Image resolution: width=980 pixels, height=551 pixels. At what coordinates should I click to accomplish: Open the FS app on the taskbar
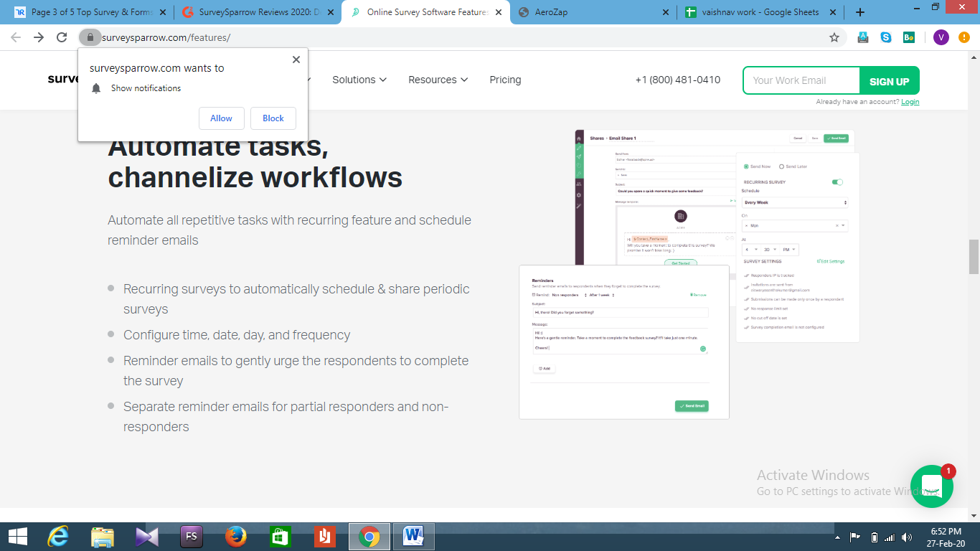click(192, 537)
